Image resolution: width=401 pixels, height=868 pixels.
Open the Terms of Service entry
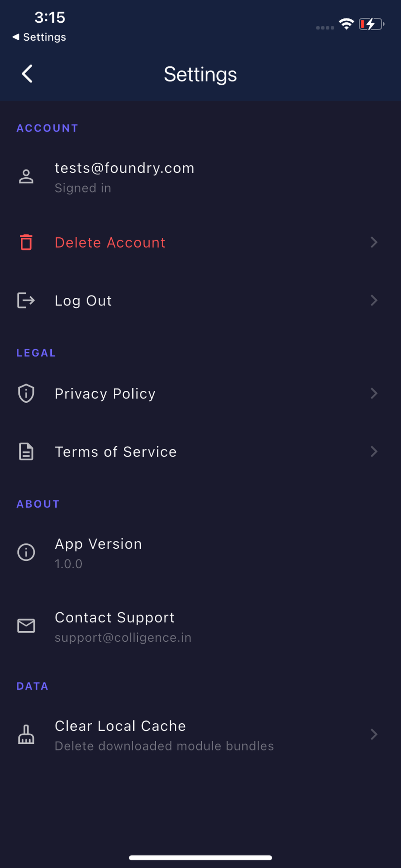tap(200, 451)
